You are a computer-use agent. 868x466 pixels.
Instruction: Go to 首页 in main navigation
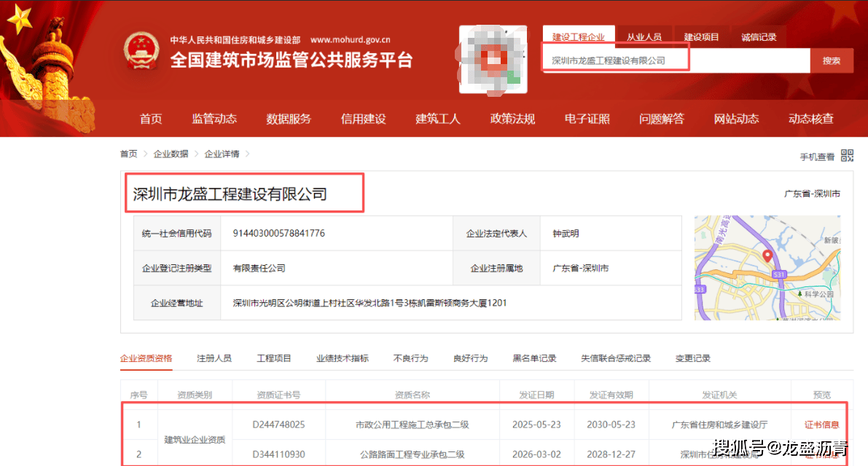point(151,119)
